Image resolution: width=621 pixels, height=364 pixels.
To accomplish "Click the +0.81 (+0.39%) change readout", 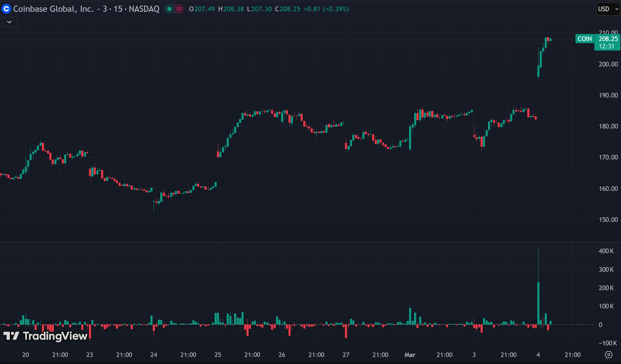I will click(326, 9).
